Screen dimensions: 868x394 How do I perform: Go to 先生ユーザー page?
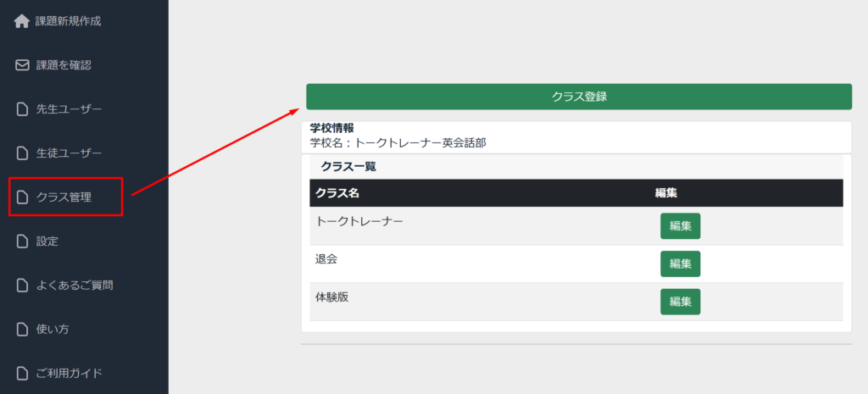(69, 109)
